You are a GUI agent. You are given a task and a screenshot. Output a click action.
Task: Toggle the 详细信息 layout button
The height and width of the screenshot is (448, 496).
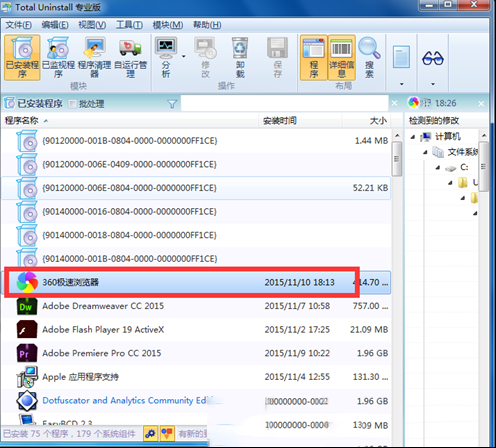coord(342,58)
